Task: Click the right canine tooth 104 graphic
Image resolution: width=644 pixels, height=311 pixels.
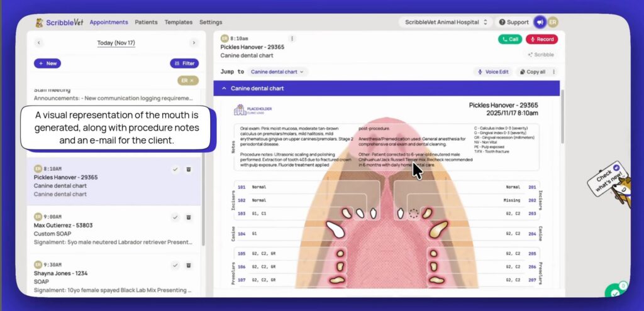Action: 335,230
